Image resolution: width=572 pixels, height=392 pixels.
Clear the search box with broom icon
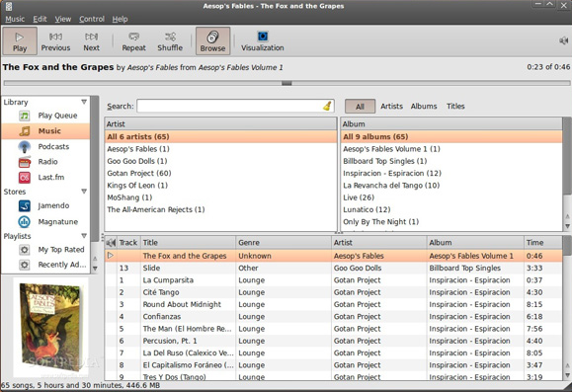327,106
